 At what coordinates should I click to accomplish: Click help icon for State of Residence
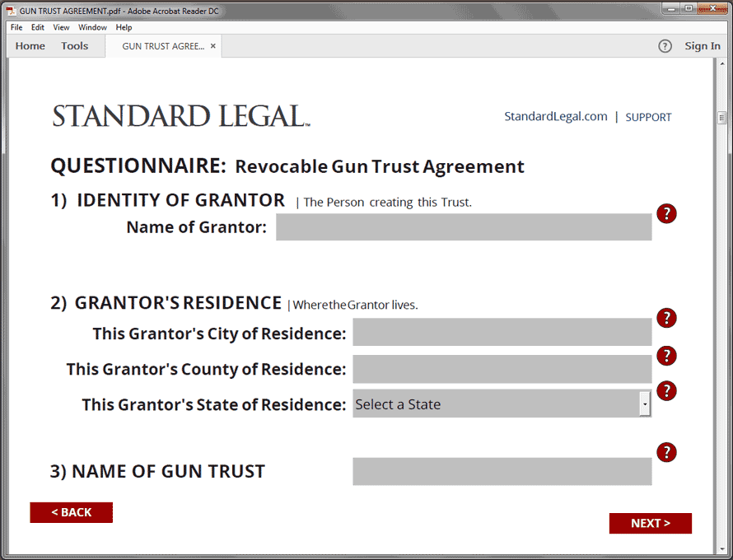pos(666,391)
